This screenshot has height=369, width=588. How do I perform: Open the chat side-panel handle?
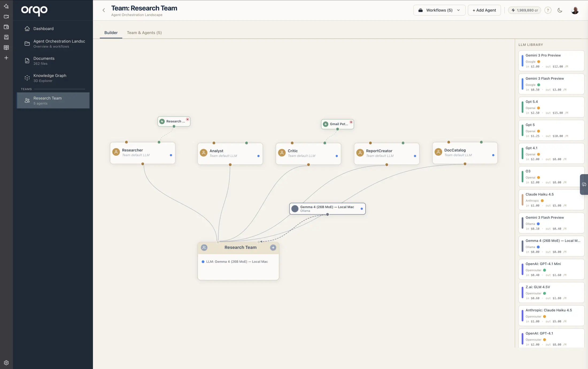tap(584, 184)
